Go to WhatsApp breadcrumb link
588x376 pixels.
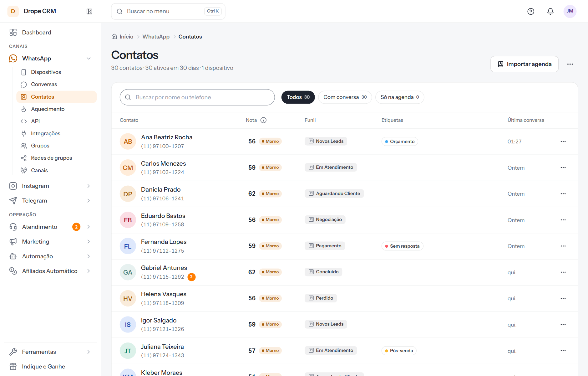(x=156, y=37)
